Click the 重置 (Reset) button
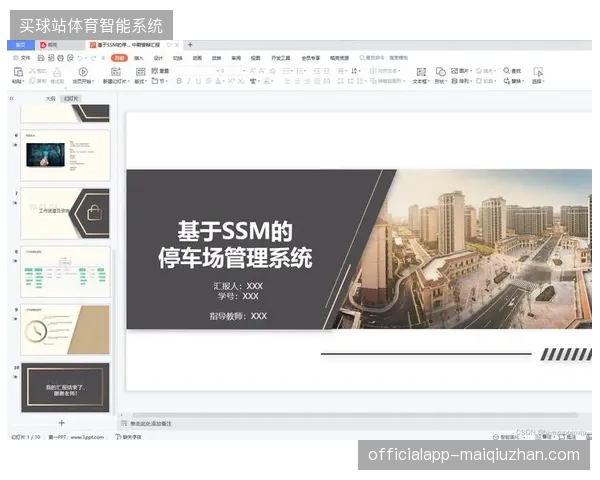600x480 pixels. (160, 71)
